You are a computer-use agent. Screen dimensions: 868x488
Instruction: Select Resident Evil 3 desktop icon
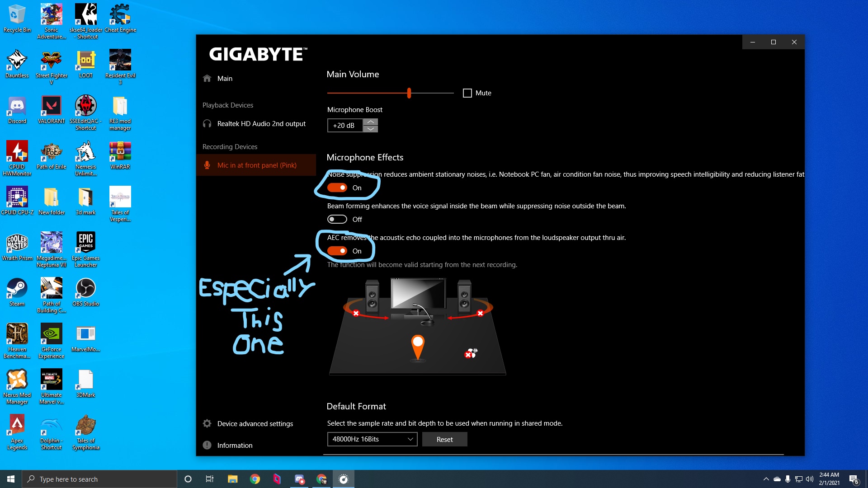click(x=120, y=67)
